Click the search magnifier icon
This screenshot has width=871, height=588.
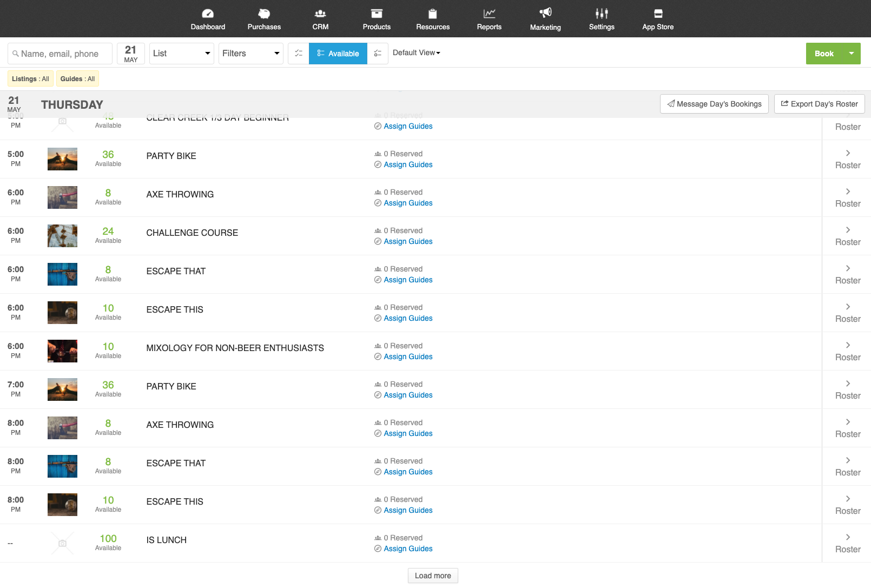[16, 54]
